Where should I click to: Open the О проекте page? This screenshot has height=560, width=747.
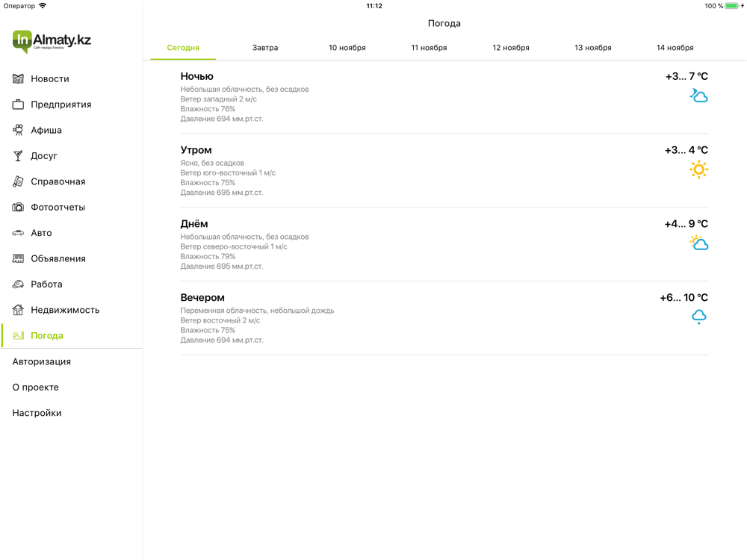pos(36,387)
